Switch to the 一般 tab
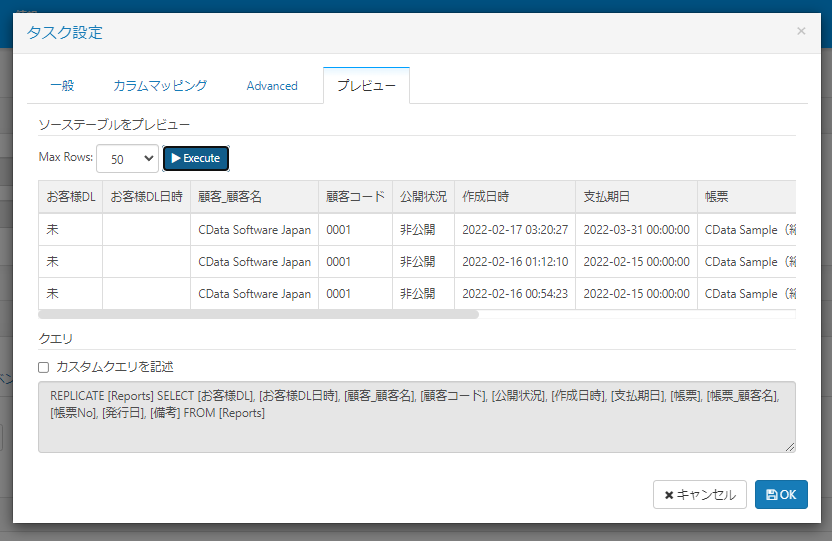The width and height of the screenshot is (832, 541). click(62, 86)
